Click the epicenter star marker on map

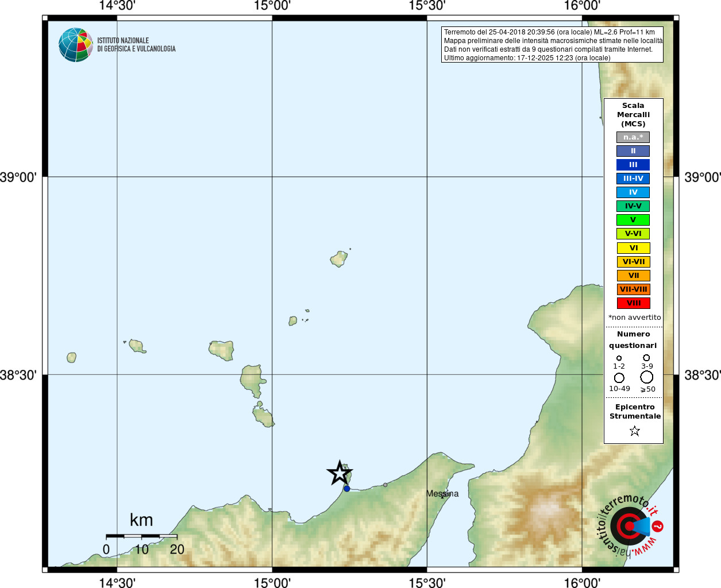(340, 473)
